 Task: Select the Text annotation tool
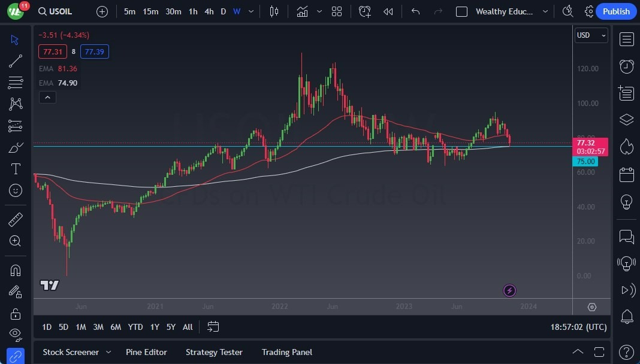click(x=15, y=169)
